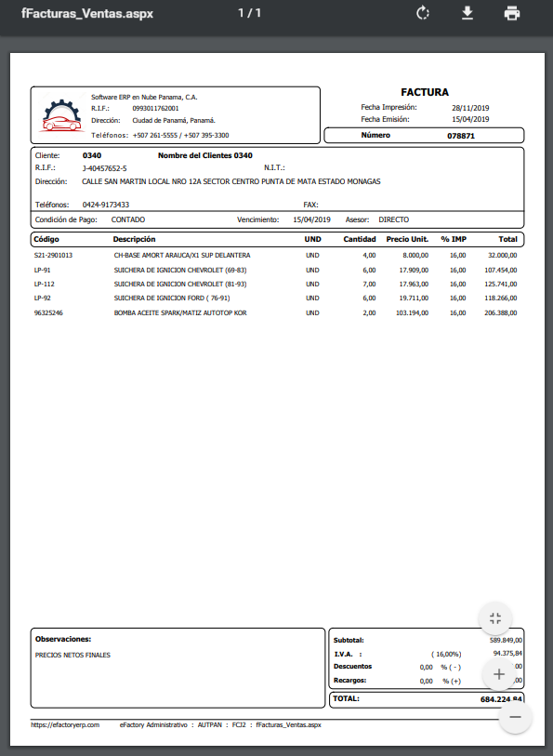
Task: Select client R.I.F. J-40457652-5
Action: click(104, 168)
